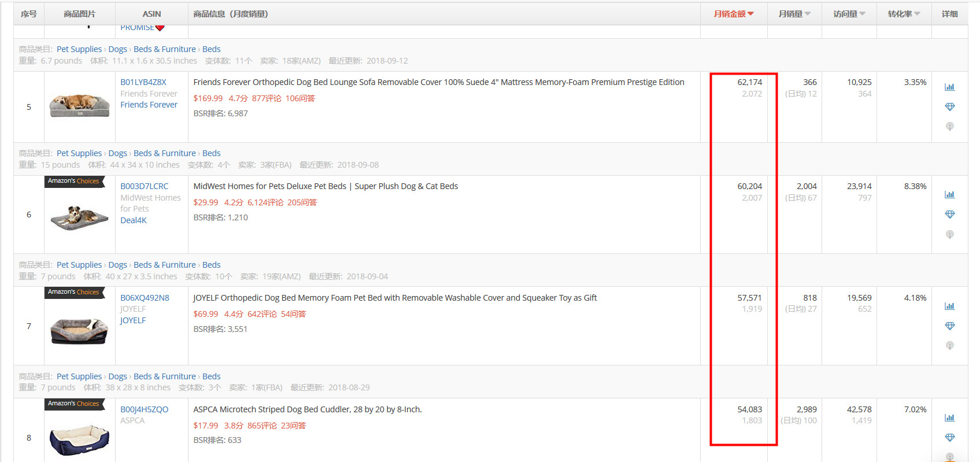
Task: Click Beds & Furniture category above row 7
Action: (x=165, y=265)
